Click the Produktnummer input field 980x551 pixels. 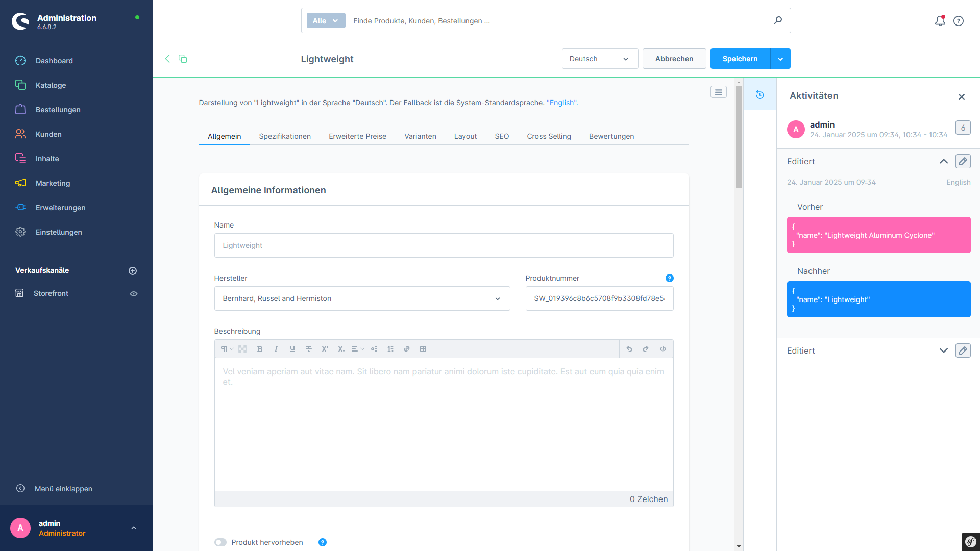(x=599, y=298)
